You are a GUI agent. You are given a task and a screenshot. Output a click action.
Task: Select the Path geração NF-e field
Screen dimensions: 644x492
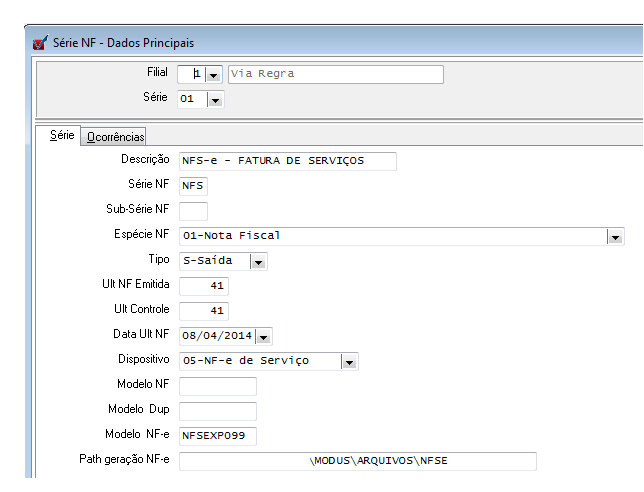[357, 461]
